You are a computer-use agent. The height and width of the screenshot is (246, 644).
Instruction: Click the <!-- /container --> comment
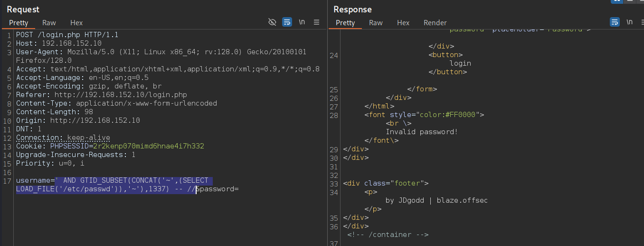pyautogui.click(x=388, y=235)
